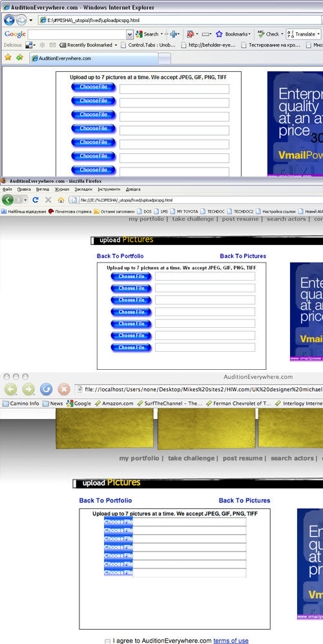Open the DOS bookmark in Firefox

[144, 211]
